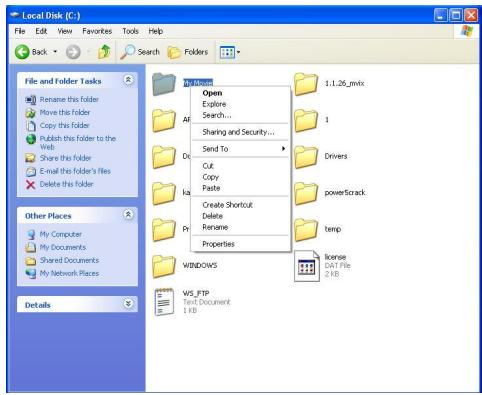482x395 pixels.
Task: Select the temp folder icon
Action: pos(306,230)
